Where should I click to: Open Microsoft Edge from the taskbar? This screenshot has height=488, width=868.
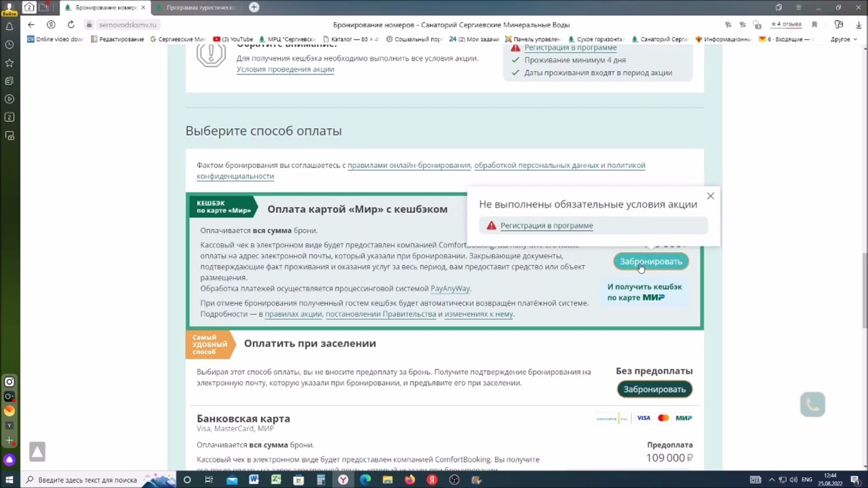(366, 480)
